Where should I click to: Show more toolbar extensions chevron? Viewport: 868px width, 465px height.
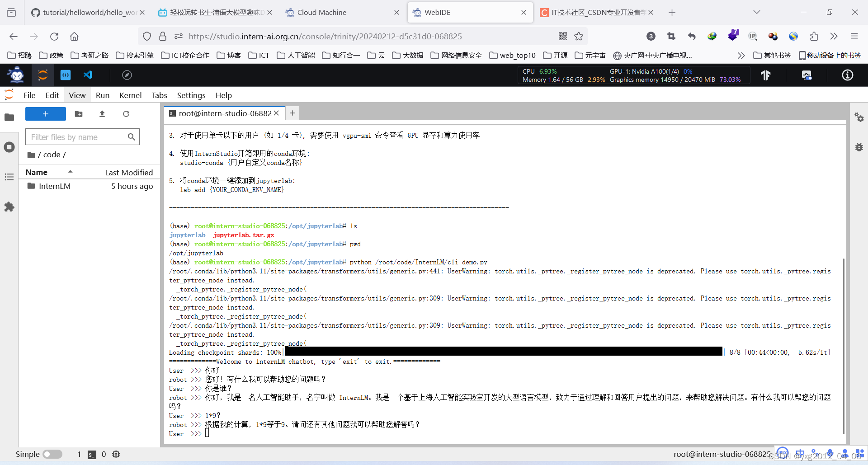(x=834, y=37)
